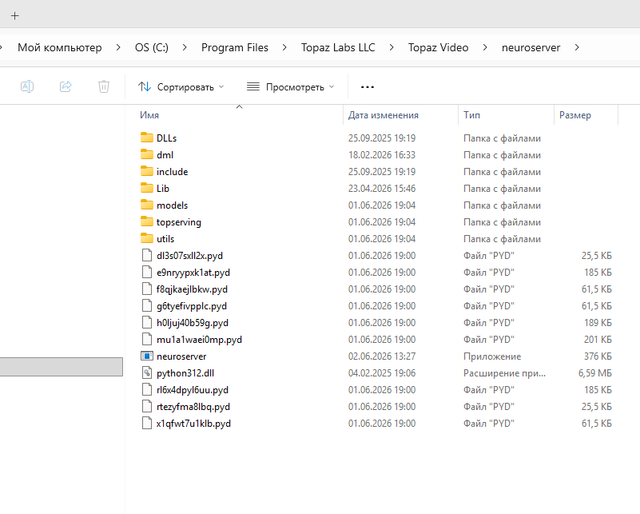Open the three-dots more options menu
This screenshot has height=514, width=640.
pyautogui.click(x=367, y=87)
